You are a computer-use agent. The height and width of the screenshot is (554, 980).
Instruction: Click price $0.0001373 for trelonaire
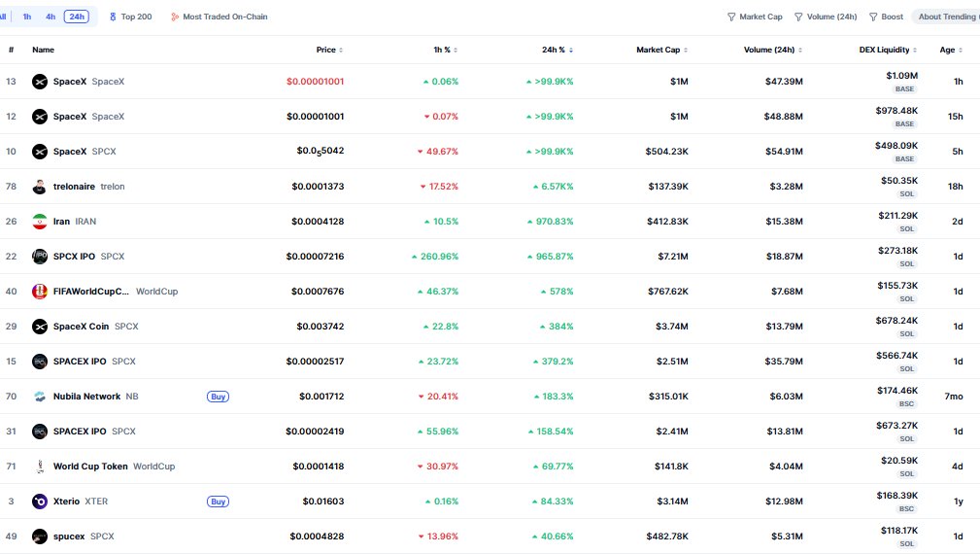318,187
